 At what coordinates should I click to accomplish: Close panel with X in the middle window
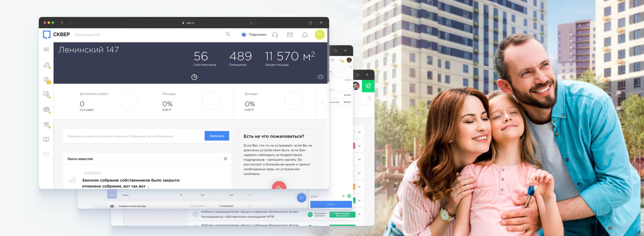(x=351, y=67)
